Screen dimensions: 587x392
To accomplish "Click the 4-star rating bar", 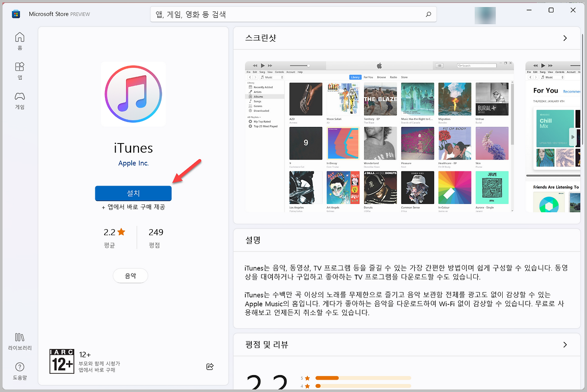I will (x=363, y=386).
